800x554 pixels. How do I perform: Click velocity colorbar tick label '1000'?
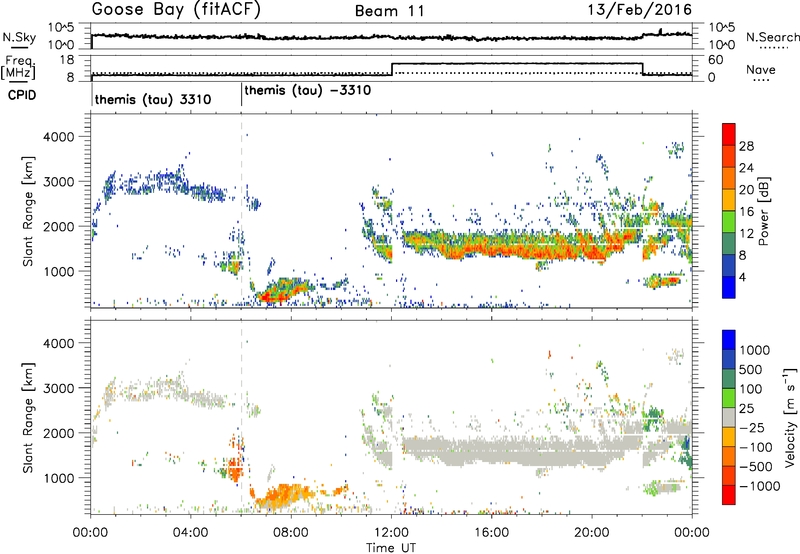[x=755, y=350]
